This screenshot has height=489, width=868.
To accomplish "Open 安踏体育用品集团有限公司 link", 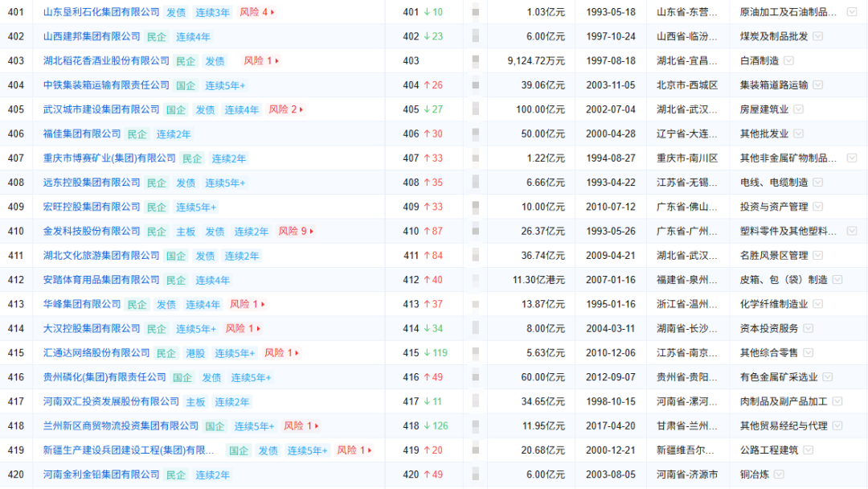I will 101,280.
